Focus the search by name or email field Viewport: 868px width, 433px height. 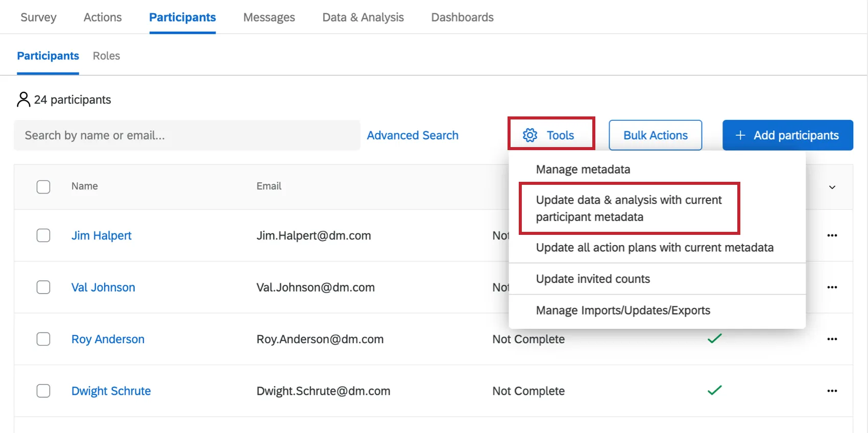[x=187, y=135]
